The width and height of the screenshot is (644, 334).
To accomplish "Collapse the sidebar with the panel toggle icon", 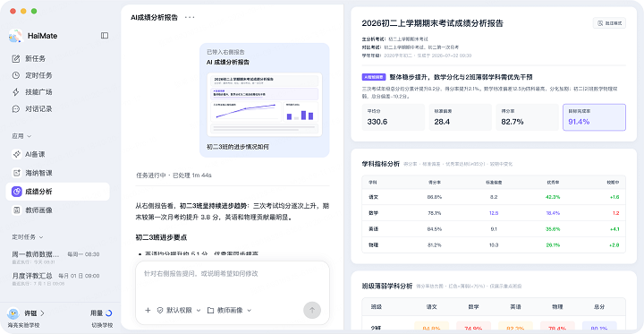I will click(105, 36).
